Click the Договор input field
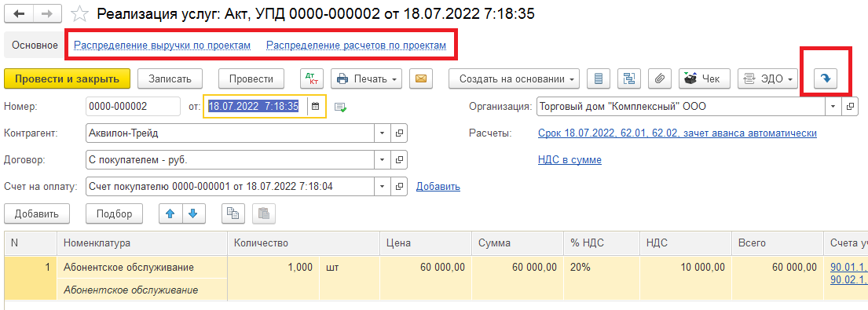868x310 pixels. click(230, 159)
